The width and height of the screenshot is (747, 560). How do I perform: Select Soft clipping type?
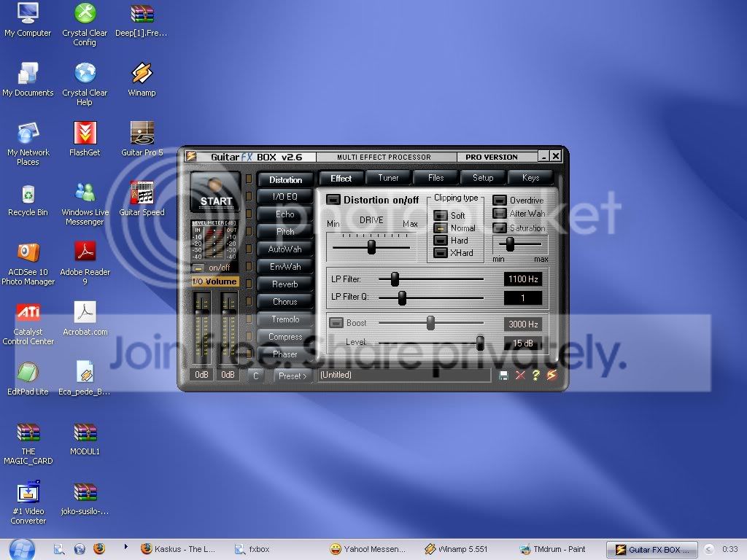[x=441, y=215]
